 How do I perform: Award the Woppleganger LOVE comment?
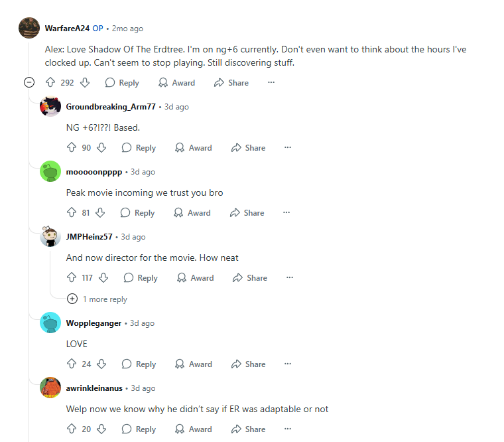(194, 364)
